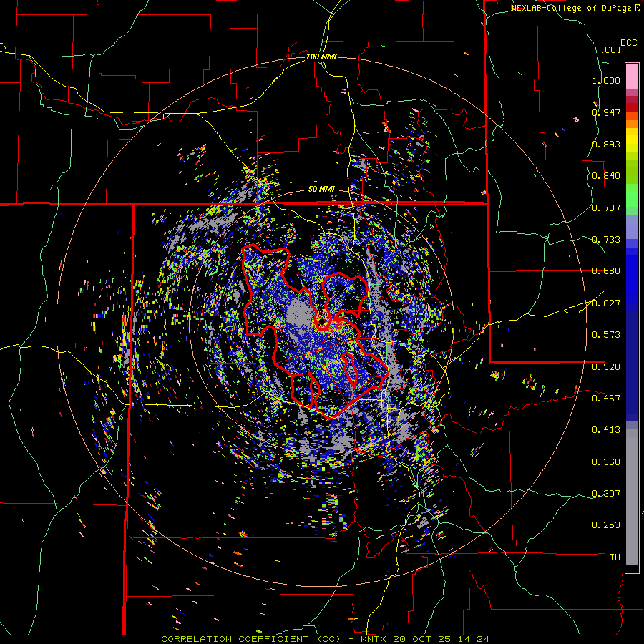Screen dimensions: 644x644
Task: Click the 20 OCT 25 date in caption
Action: [422, 639]
